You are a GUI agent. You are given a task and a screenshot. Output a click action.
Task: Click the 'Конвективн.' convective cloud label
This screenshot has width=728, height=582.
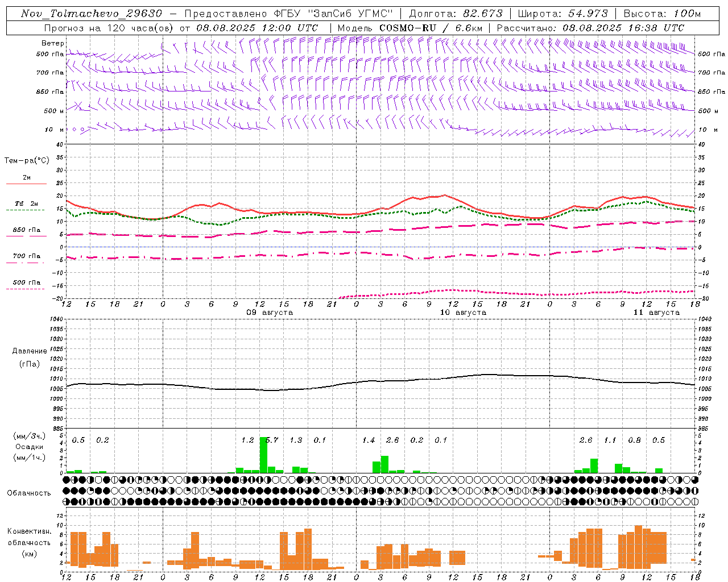[29, 531]
